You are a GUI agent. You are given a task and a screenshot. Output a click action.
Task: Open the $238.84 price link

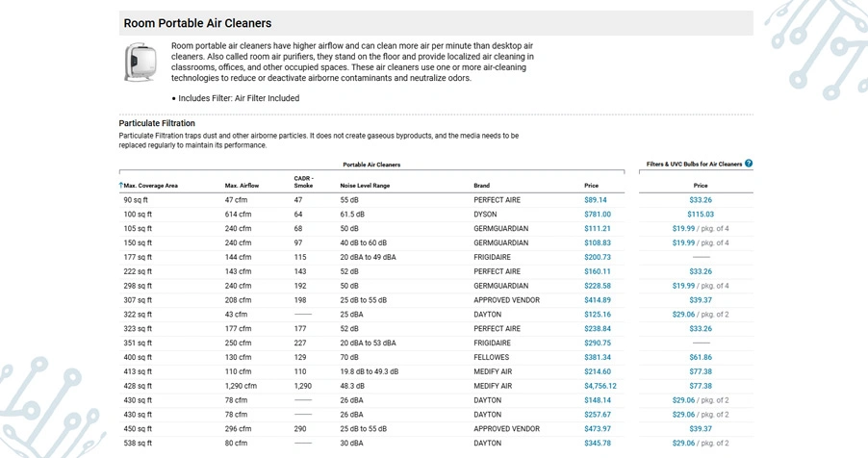point(598,329)
